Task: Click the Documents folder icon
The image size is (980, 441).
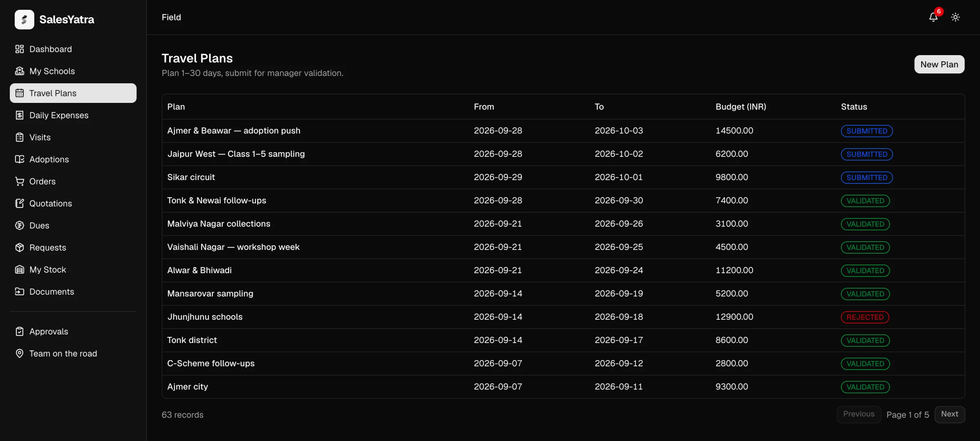Action: pos(20,292)
